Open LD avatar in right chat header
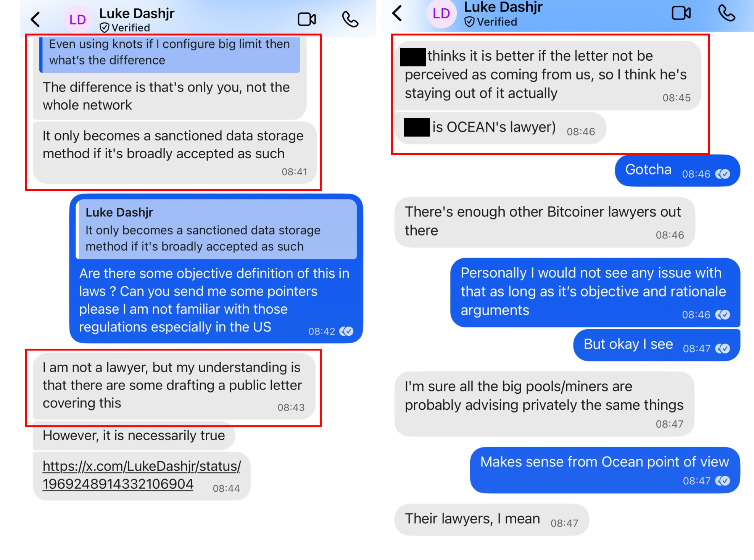 pos(441,14)
